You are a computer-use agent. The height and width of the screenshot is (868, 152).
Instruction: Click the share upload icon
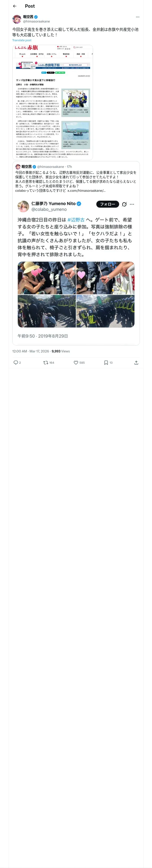(x=136, y=363)
